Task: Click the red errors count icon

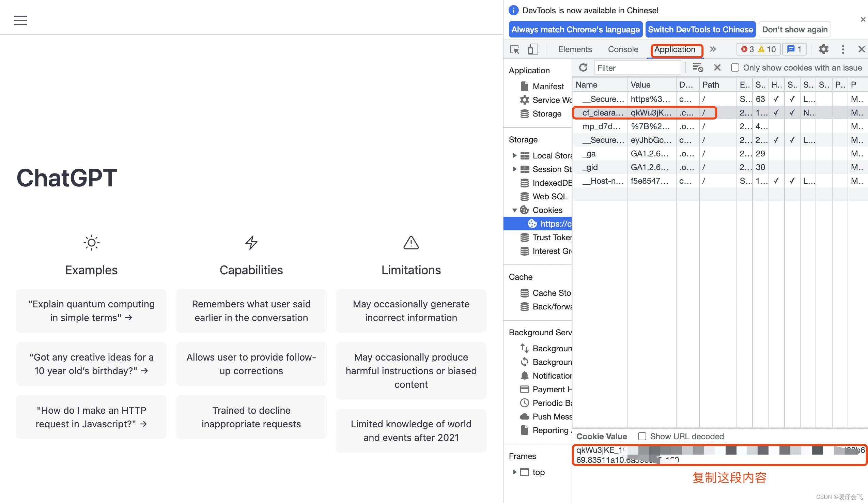Action: click(744, 49)
